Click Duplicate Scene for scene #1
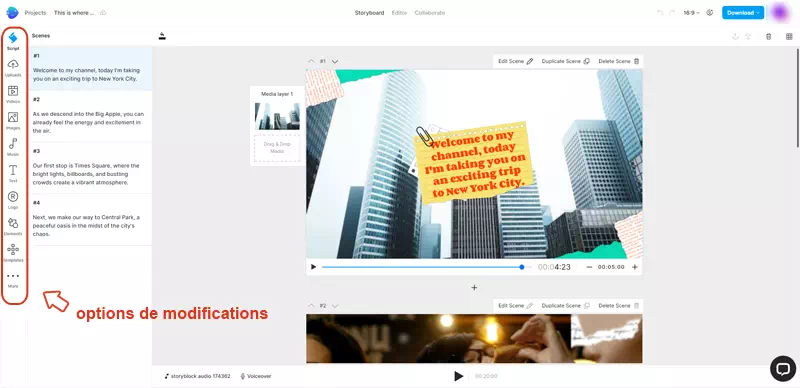 pos(565,61)
